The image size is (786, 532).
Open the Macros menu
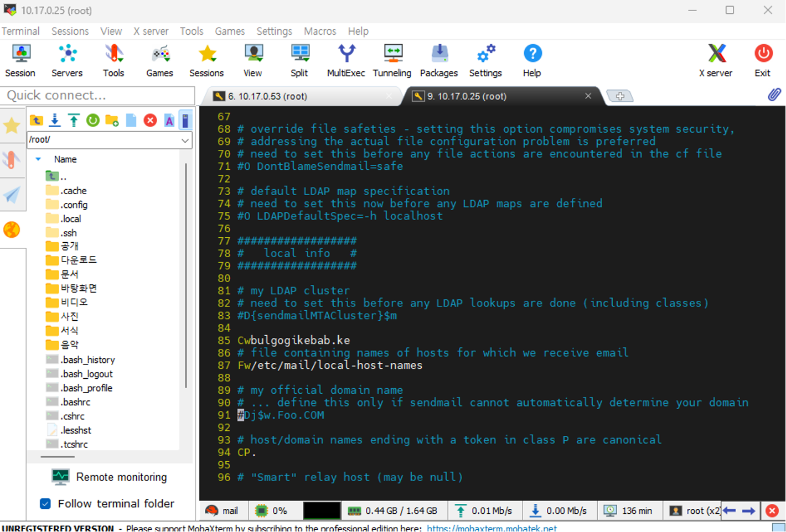coord(320,31)
